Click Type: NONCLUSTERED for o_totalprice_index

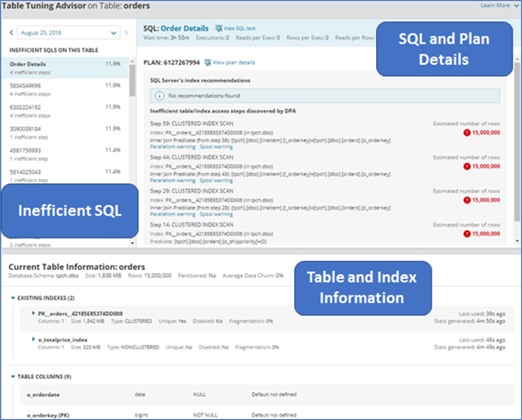pyautogui.click(x=133, y=348)
